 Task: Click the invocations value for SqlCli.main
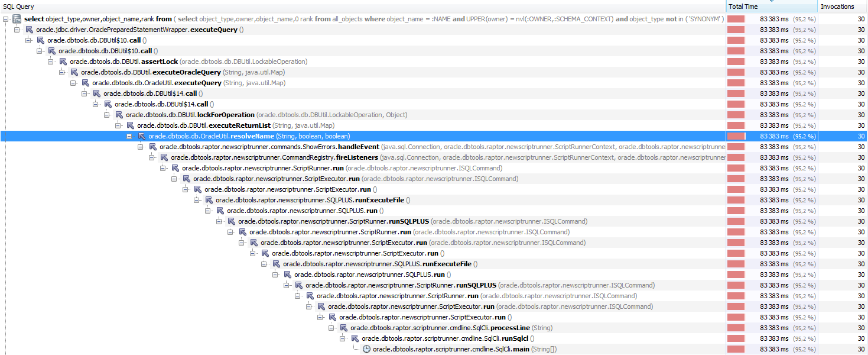tap(860, 349)
